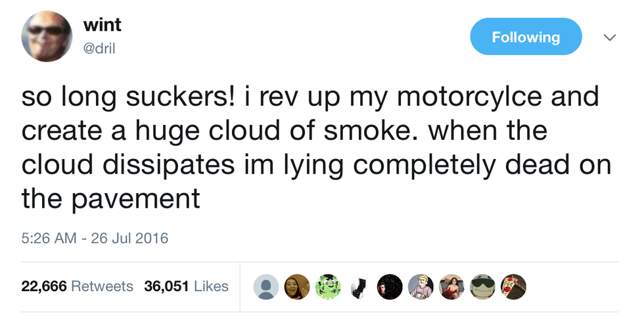644x318 pixels.
Task: Click the laughing person liker avatar
Action: coord(297,286)
